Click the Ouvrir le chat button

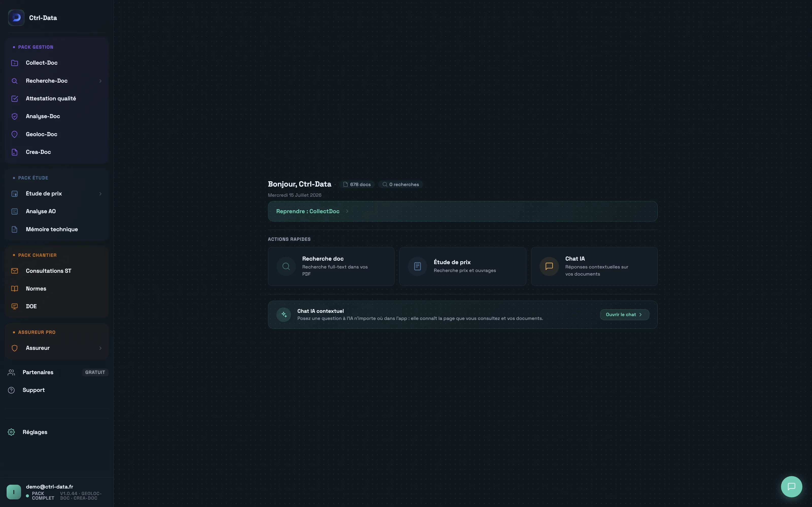click(624, 315)
